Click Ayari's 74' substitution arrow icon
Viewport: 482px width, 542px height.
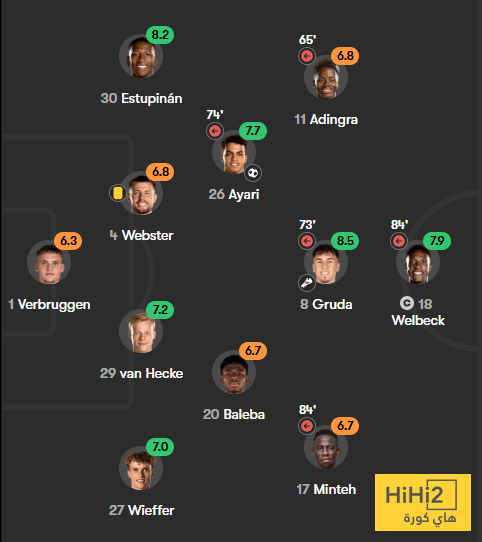(215, 131)
